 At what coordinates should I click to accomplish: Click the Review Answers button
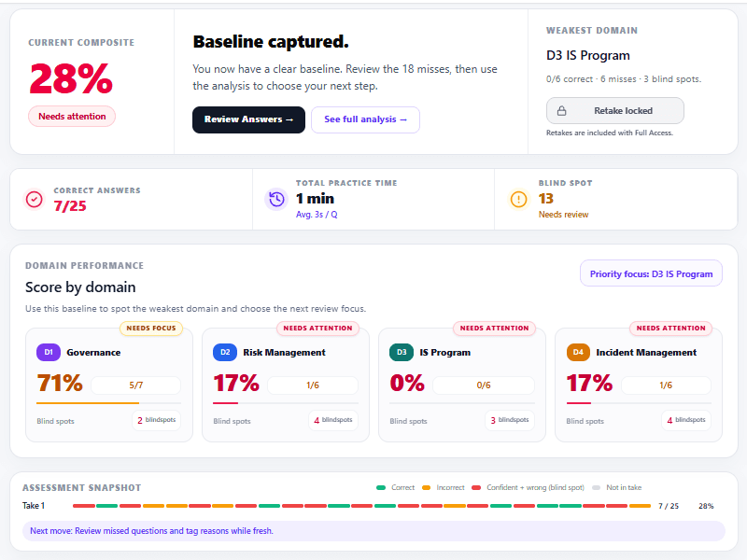(248, 119)
